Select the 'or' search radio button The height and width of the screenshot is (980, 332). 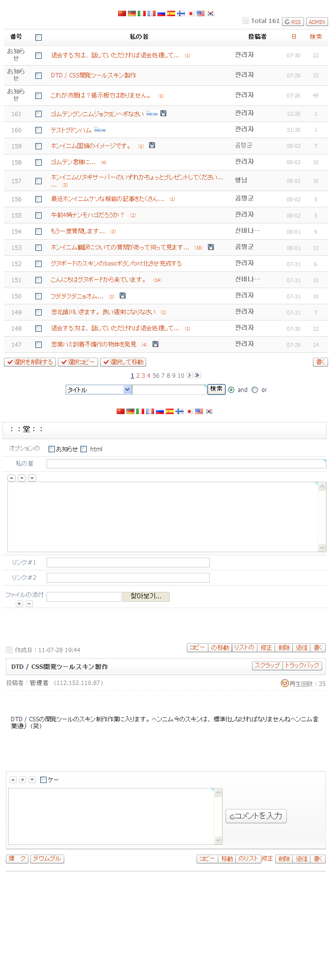[x=255, y=390]
